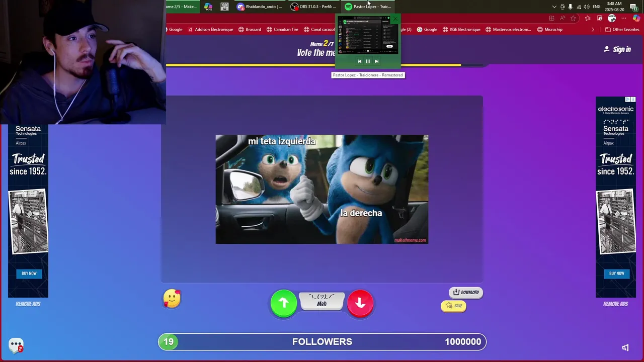Screen dimensions: 644x362
Task: Download the current meme
Action: click(x=466, y=292)
